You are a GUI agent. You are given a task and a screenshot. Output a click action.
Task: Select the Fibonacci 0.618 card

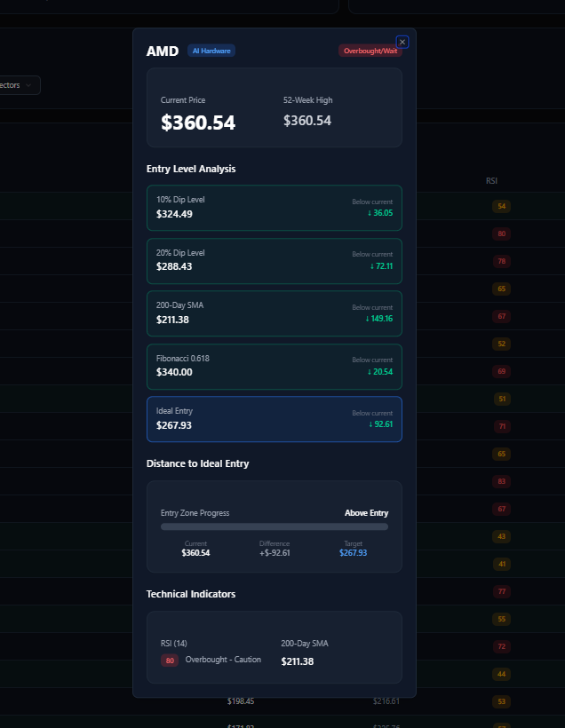click(x=275, y=367)
